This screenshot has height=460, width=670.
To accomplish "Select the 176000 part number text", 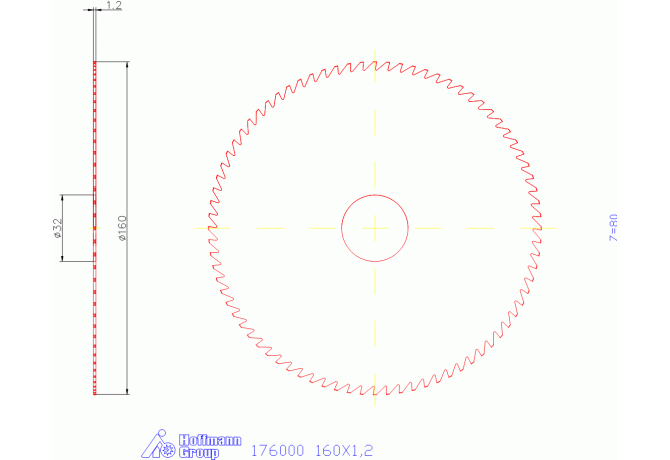I will point(276,451).
